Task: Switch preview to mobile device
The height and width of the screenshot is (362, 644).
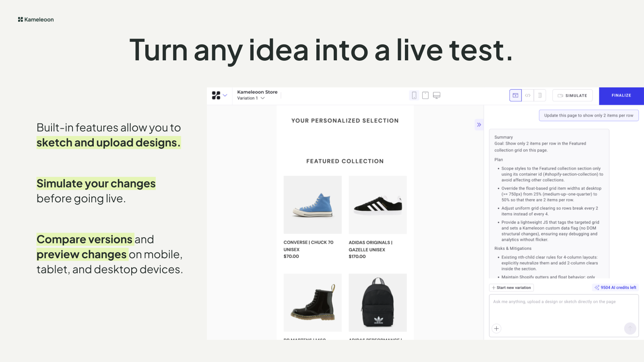Action: tap(414, 95)
